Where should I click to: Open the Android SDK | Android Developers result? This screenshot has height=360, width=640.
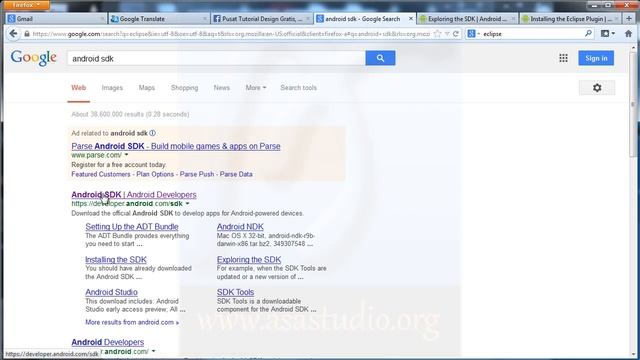point(134,195)
